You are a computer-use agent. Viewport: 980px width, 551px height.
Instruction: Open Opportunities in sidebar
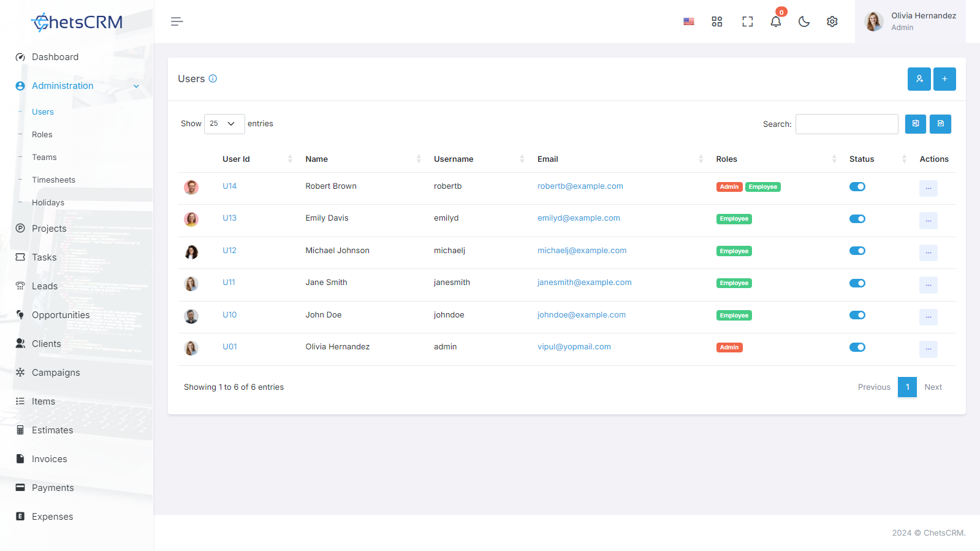61,315
